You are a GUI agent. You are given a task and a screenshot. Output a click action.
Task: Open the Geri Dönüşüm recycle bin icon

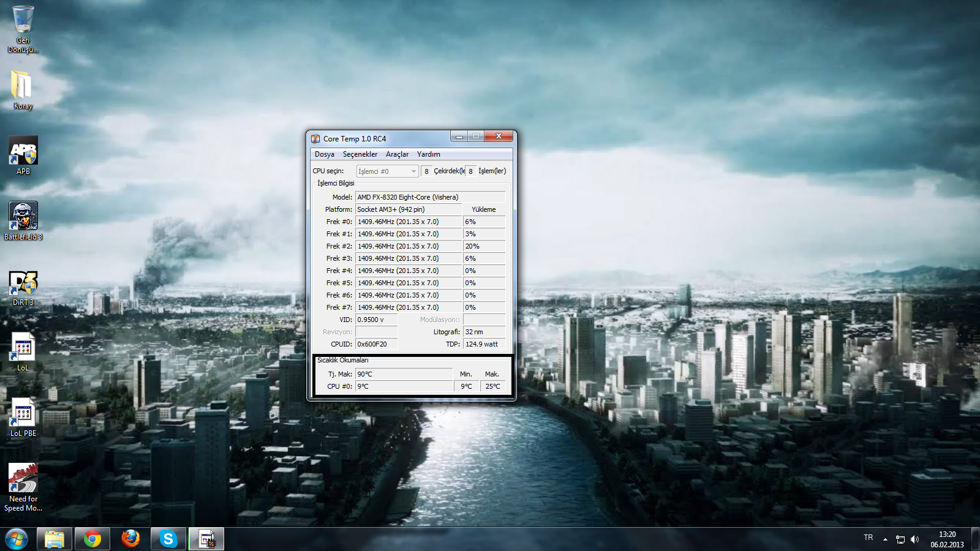pos(23,29)
